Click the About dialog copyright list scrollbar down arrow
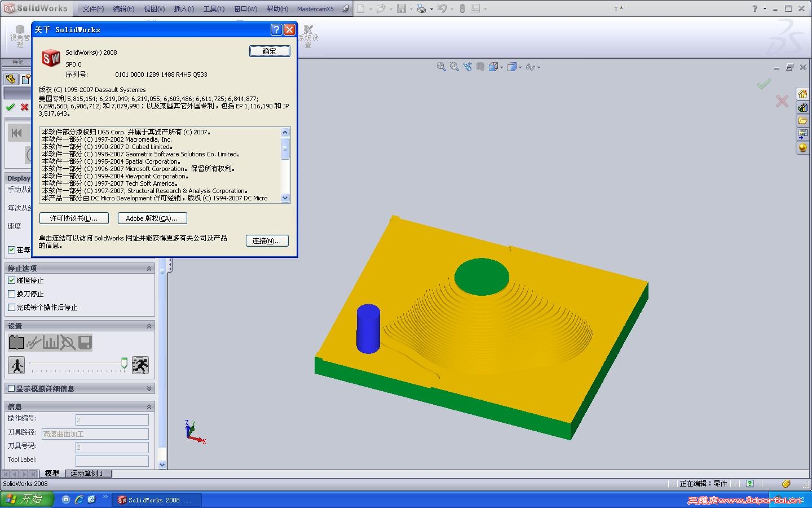 pos(285,198)
